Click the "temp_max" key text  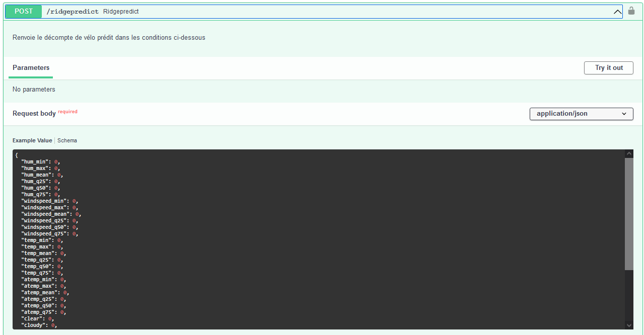pyautogui.click(x=36, y=247)
